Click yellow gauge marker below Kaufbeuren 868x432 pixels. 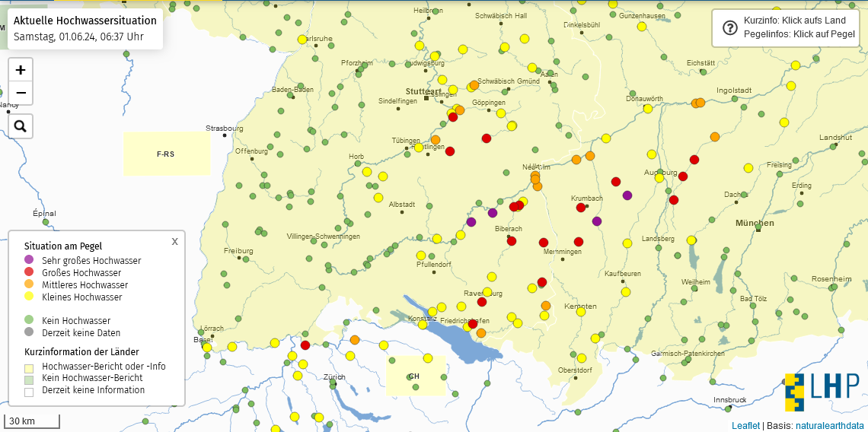[x=626, y=291]
